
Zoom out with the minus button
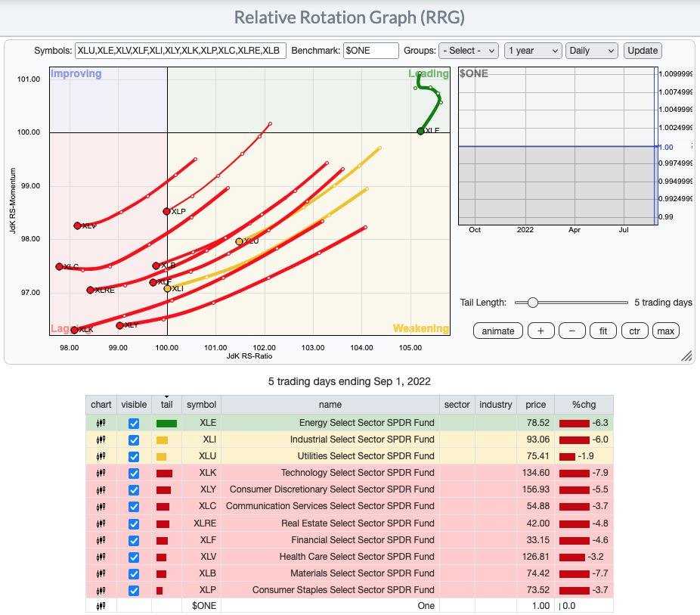572,331
